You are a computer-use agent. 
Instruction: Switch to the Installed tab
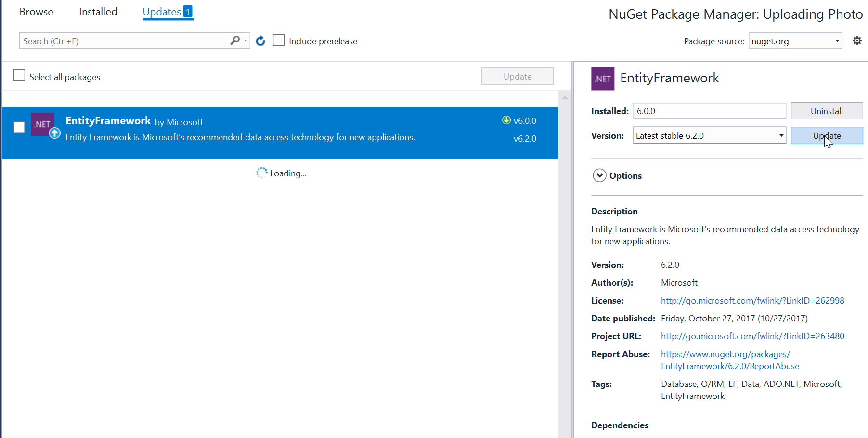click(x=98, y=12)
